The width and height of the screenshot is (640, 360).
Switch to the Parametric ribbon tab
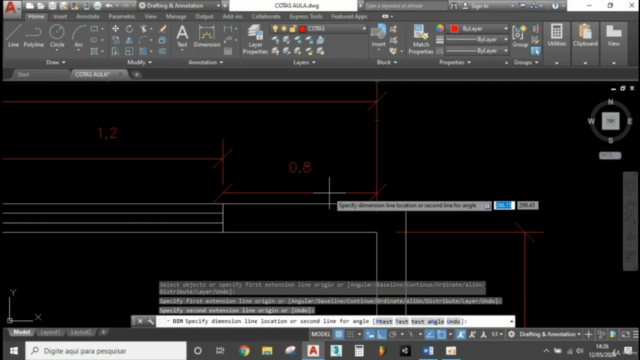point(122,16)
